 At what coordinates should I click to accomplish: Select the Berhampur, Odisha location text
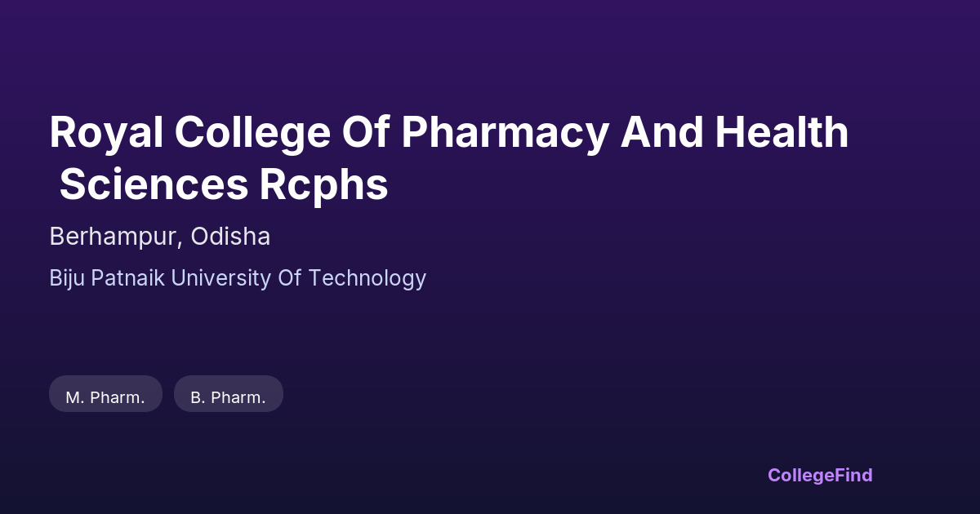[159, 237]
